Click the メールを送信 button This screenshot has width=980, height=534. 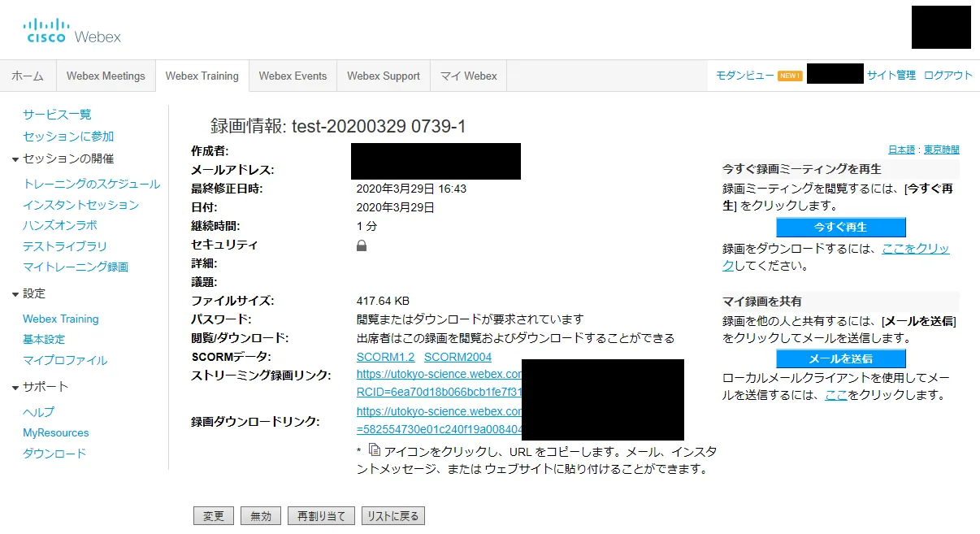pos(840,358)
